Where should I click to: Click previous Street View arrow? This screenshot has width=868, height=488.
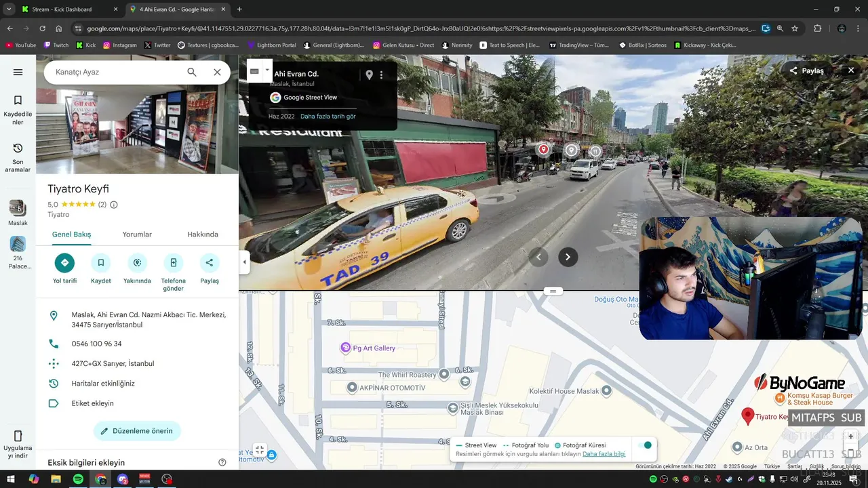[x=538, y=257]
